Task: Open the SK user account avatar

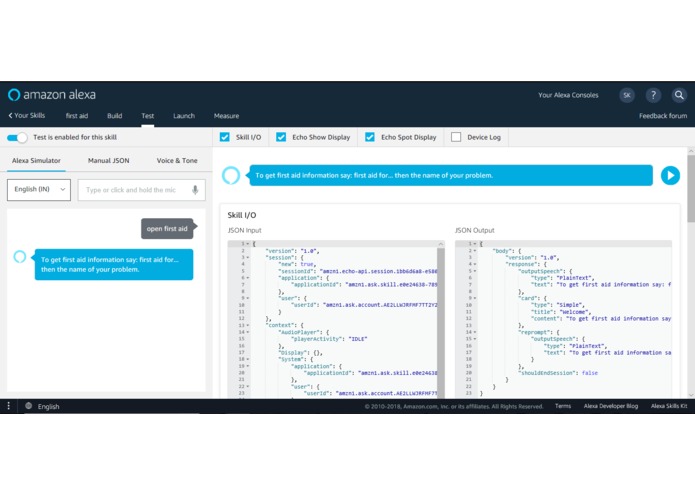Action: coord(627,95)
